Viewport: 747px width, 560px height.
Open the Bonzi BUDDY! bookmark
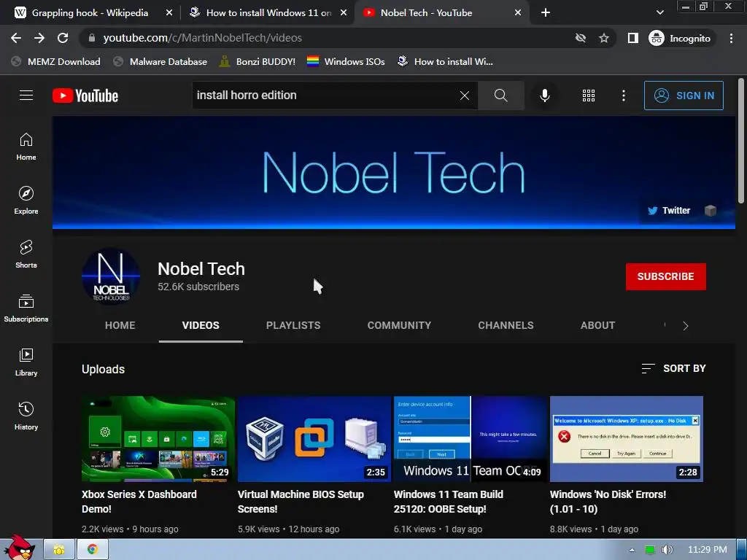258,61
